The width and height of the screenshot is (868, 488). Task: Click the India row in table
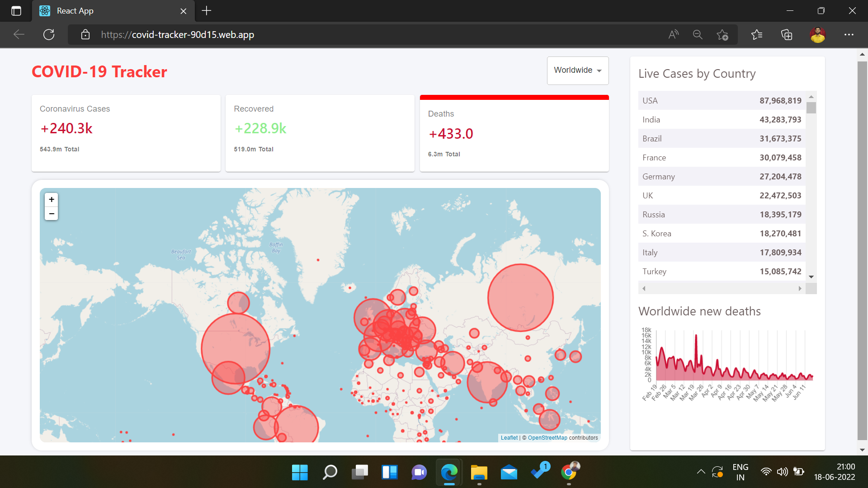pyautogui.click(x=722, y=119)
